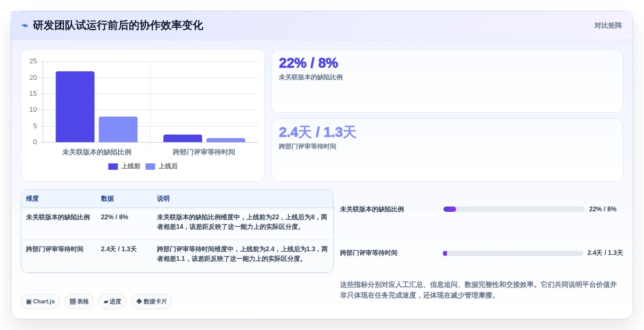The width and height of the screenshot is (644, 330).
Task: Click the 上线后 bar for 未关联版本的缺陷比例
Action: pos(118,129)
